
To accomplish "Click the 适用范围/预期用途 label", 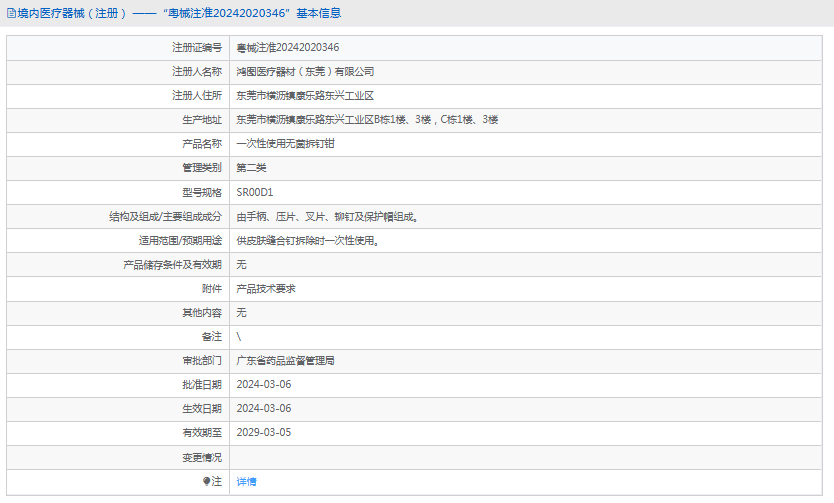I will (180, 241).
